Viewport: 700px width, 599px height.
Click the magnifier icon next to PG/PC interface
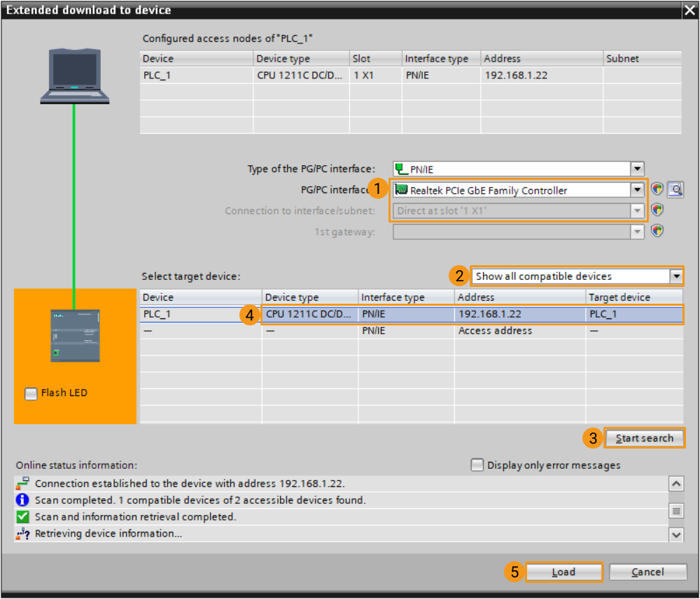pos(675,189)
